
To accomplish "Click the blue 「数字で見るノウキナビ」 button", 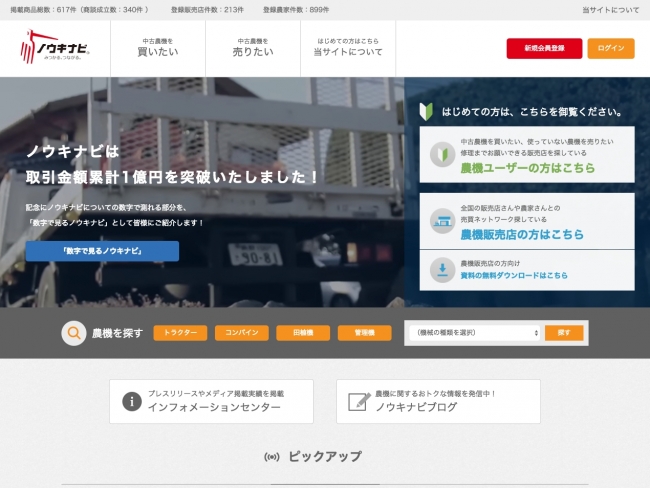I will tap(102, 251).
